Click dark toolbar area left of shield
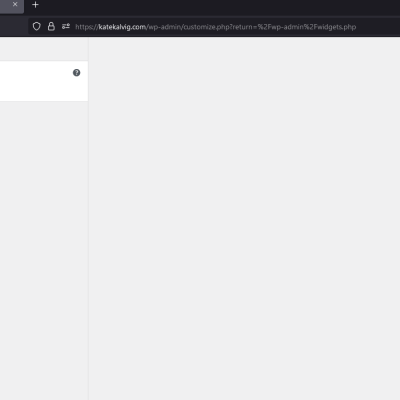 pyautogui.click(x=14, y=26)
